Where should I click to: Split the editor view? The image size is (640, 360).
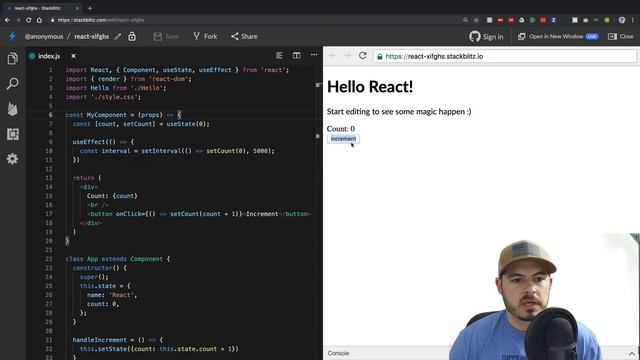(297, 55)
